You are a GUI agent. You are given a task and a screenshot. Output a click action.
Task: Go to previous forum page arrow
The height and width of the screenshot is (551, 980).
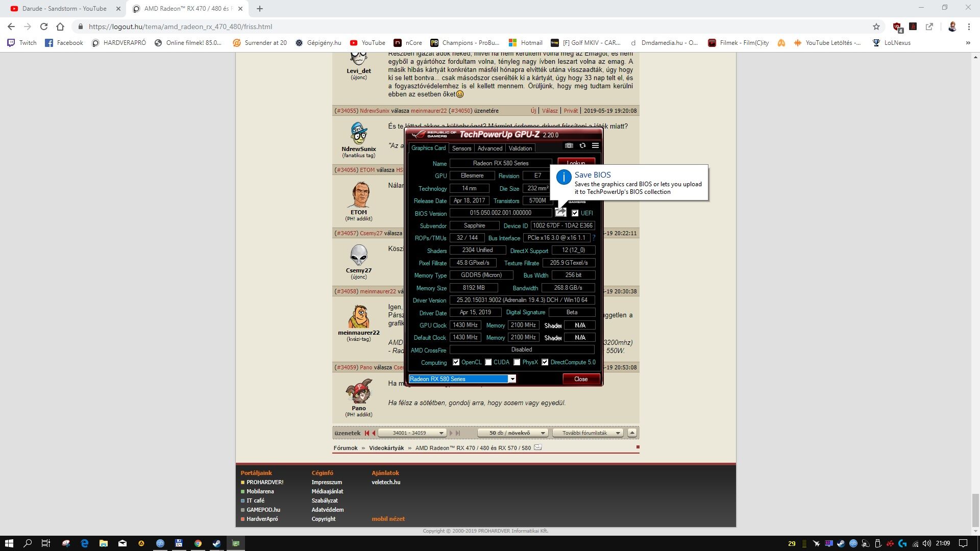374,433
